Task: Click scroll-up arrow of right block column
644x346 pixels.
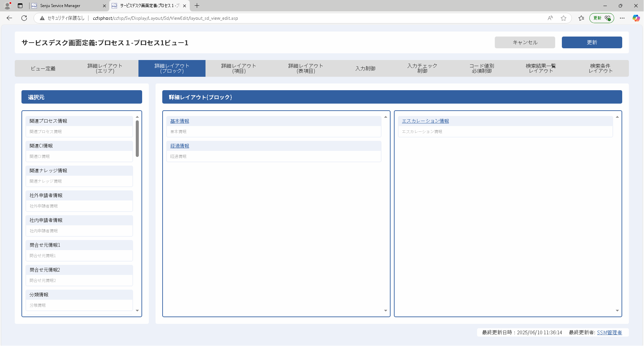Action: (x=617, y=117)
